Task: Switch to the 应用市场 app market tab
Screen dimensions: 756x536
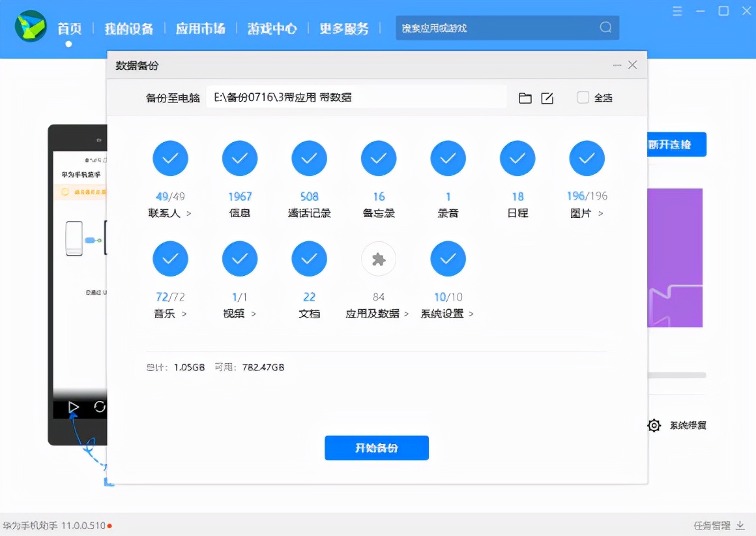Action: click(200, 28)
